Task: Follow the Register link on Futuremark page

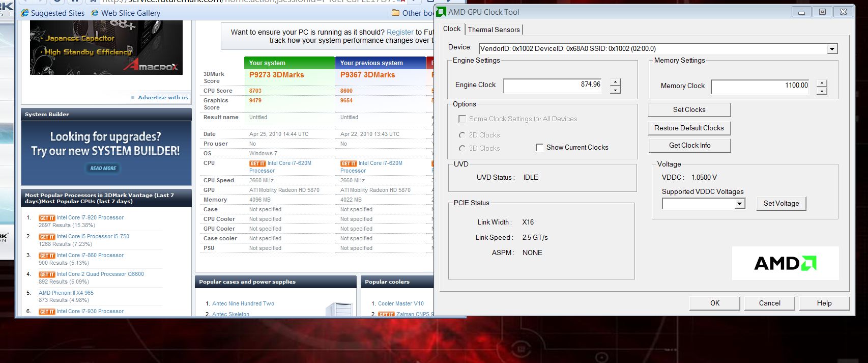Action: point(400,32)
